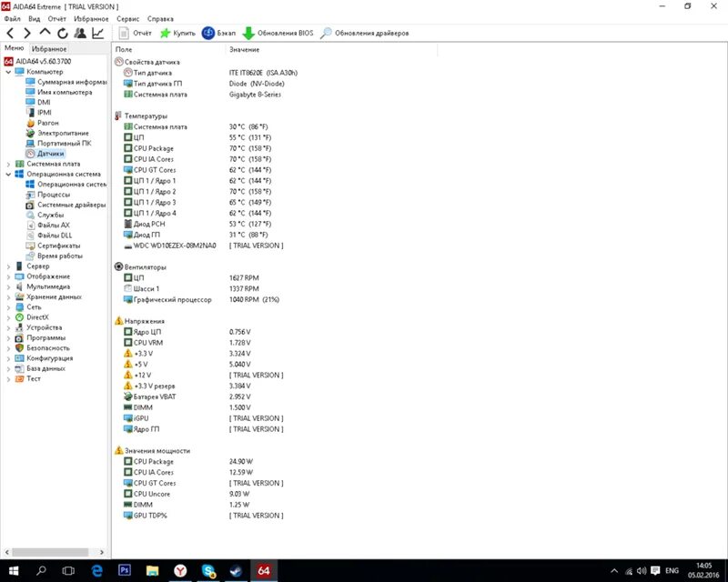The width and height of the screenshot is (728, 582).
Task: Click the ENG language indicator
Action: click(672, 571)
